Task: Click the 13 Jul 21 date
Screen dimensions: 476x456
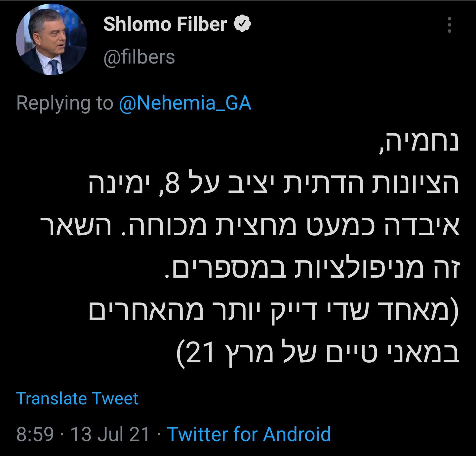Action: pyautogui.click(x=110, y=434)
